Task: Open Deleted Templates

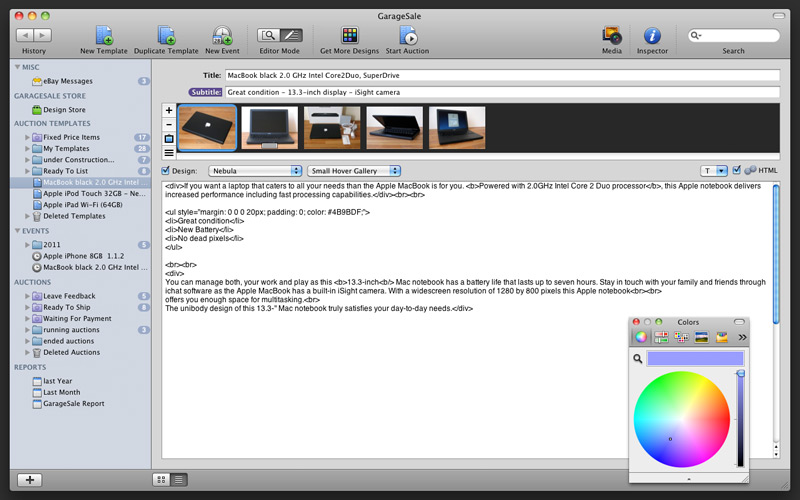Action: (74, 216)
